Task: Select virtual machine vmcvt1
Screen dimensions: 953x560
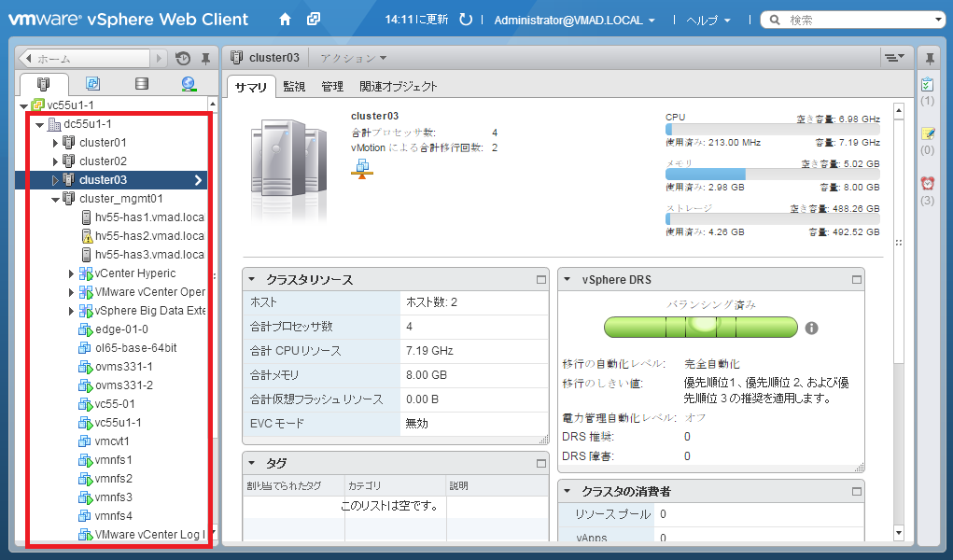Action: pyautogui.click(x=104, y=441)
